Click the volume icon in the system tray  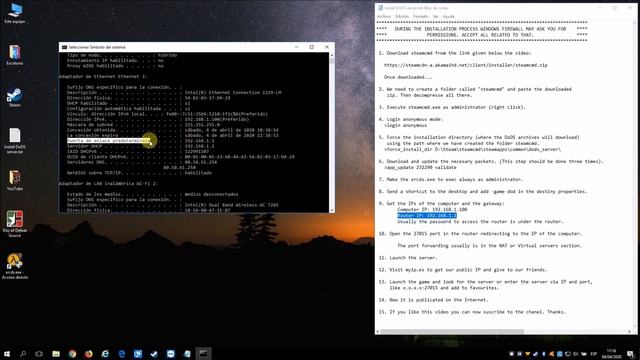pos(576,354)
